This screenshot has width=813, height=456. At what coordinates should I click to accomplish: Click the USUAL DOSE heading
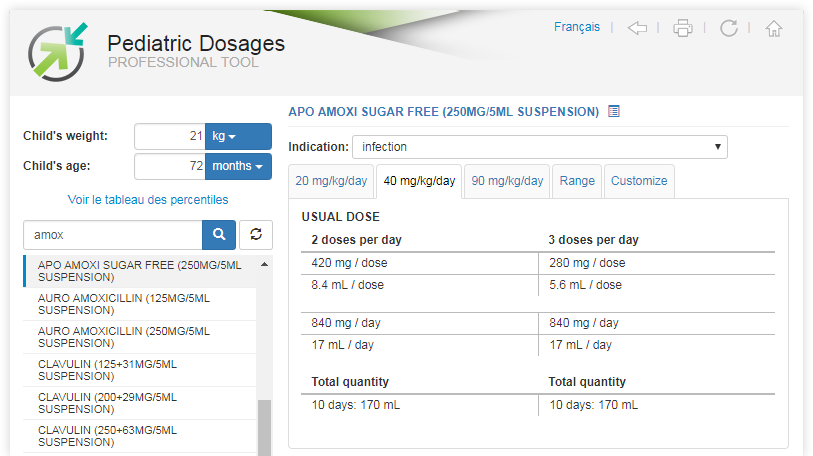pyautogui.click(x=341, y=217)
